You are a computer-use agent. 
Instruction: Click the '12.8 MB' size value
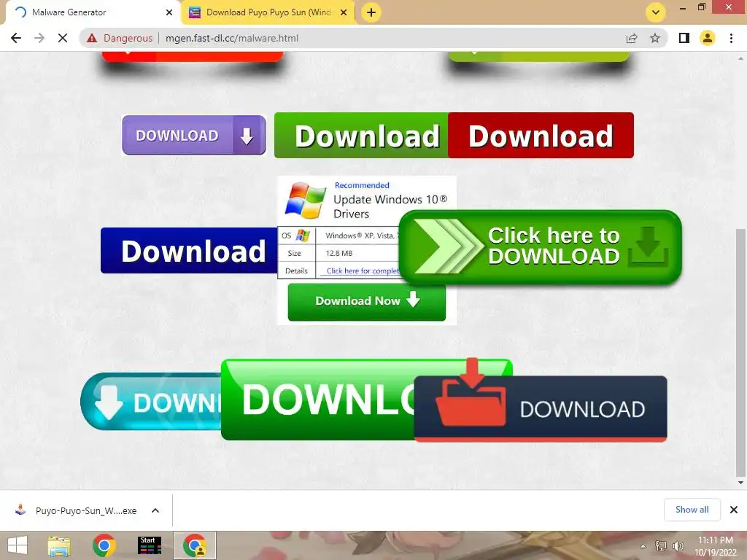pyautogui.click(x=339, y=253)
